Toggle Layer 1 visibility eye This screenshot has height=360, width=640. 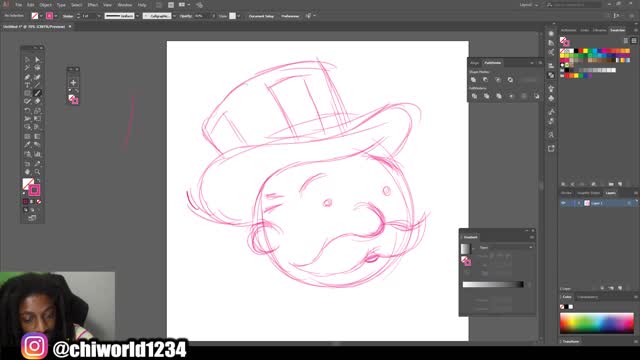tap(563, 203)
